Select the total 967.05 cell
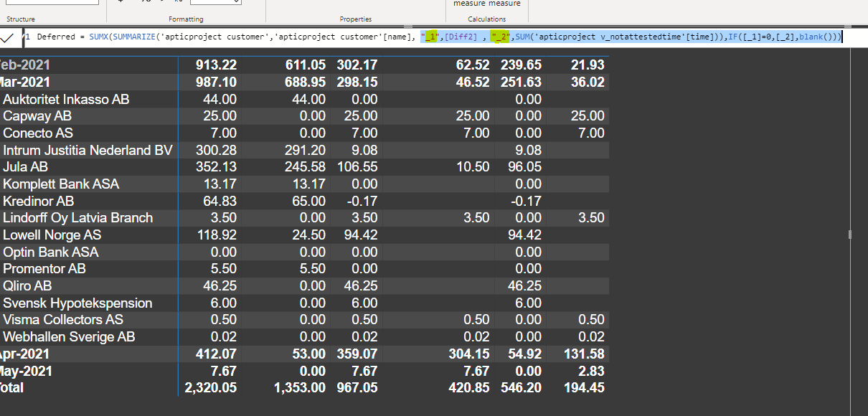Viewport: 868px width, 416px height. coord(357,388)
